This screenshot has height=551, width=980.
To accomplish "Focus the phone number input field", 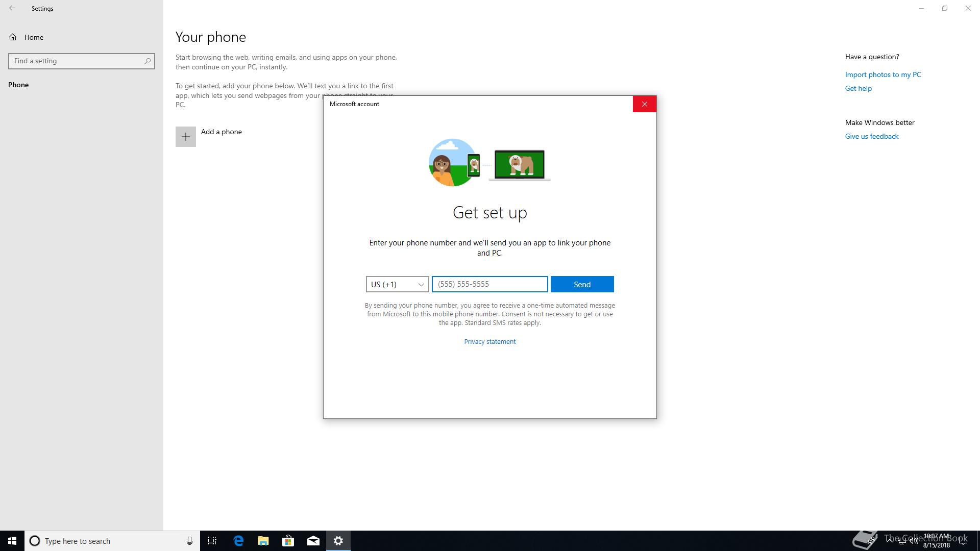I will coord(489,284).
